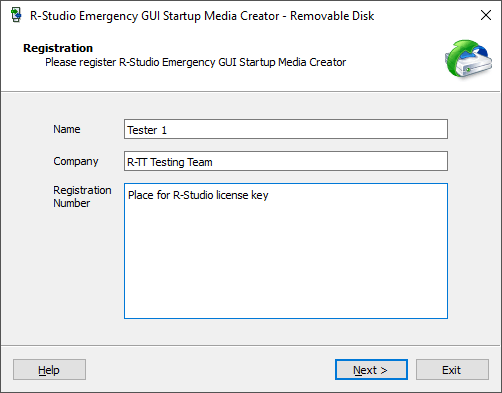Quit the wizard using Exit button

(452, 369)
